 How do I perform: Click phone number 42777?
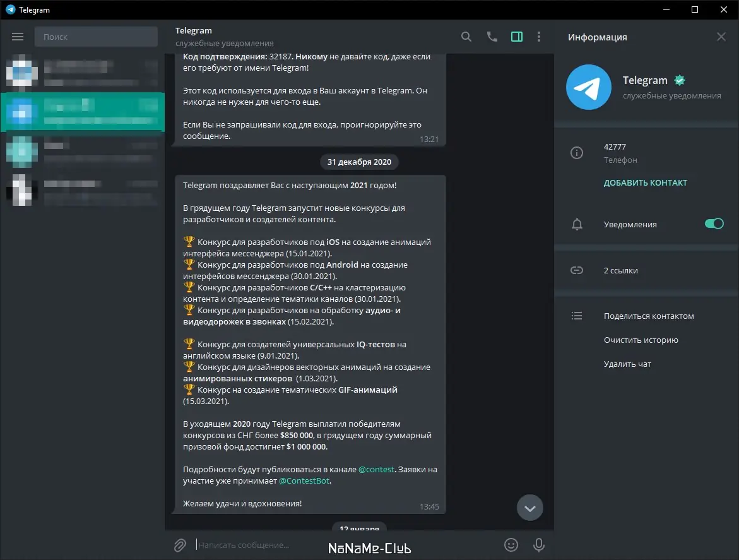tap(615, 146)
